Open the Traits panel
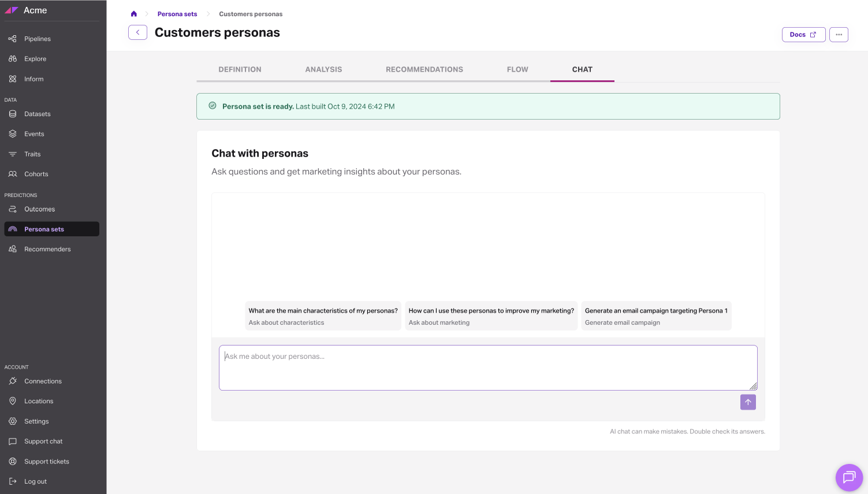Screen dimensions: 868x494 [33, 154]
